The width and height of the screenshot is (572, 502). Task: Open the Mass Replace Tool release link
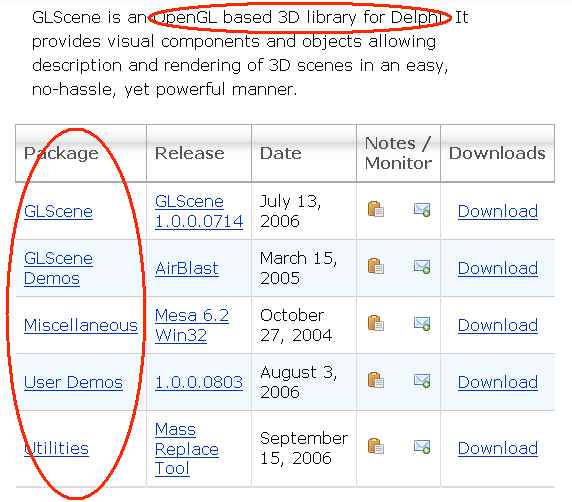coord(187,449)
